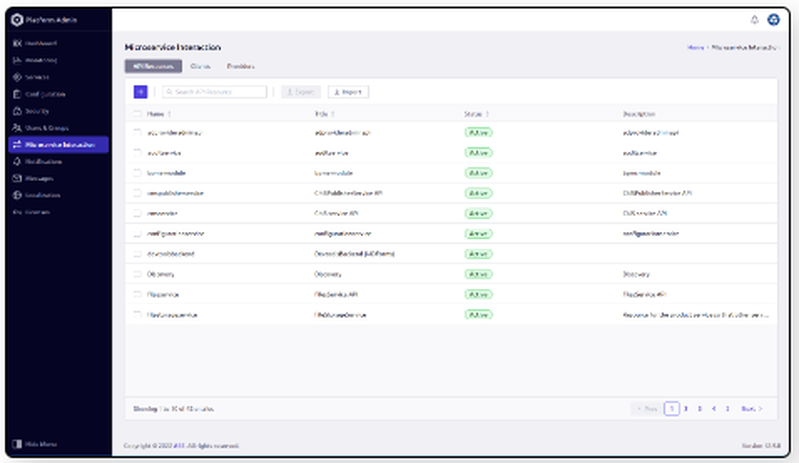Screen dimensions: 799x463
Task: Go to Security in the sidebar
Action: [x=38, y=110]
